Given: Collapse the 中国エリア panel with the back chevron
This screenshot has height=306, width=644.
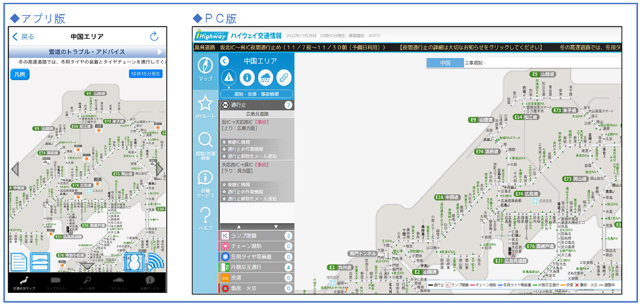Looking at the screenshot, I should tap(224, 61).
